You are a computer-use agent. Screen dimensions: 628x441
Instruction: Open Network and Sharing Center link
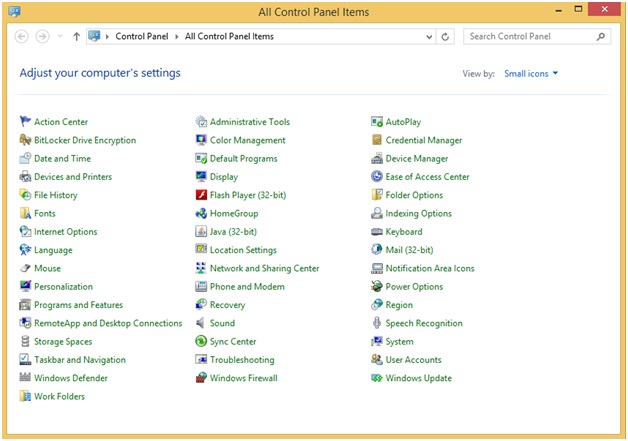coord(264,269)
